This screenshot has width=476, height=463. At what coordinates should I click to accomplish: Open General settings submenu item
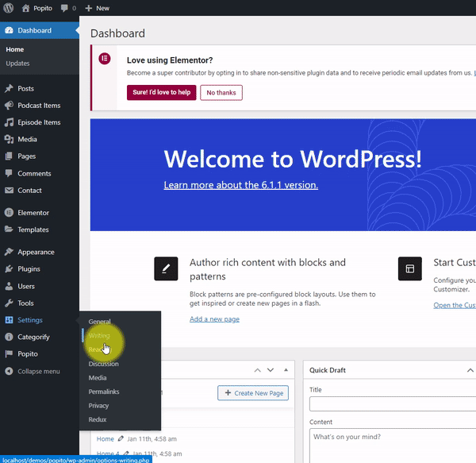(x=100, y=322)
